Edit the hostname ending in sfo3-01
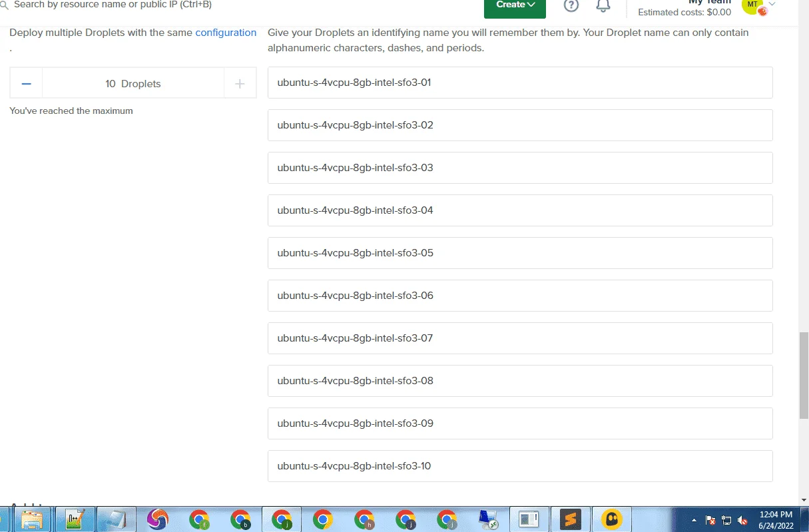The height and width of the screenshot is (532, 809). (520, 83)
